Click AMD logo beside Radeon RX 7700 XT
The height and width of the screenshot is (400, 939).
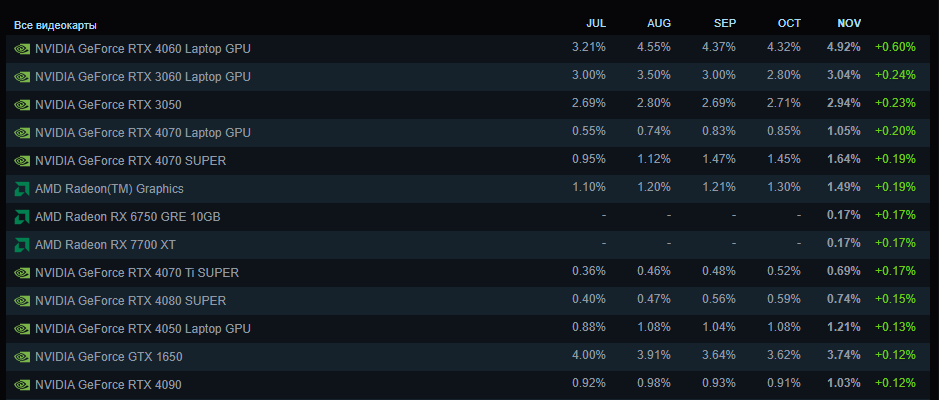click(22, 244)
